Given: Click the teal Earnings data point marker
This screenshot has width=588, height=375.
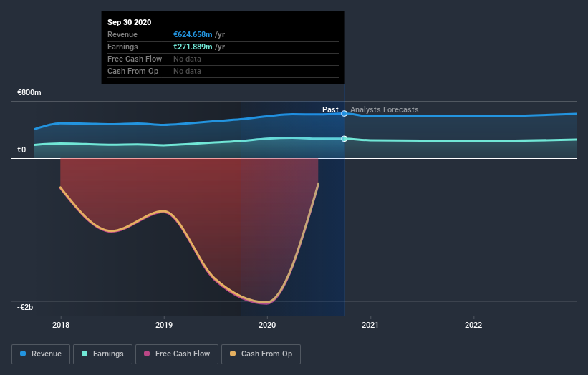Looking at the screenshot, I should 344,139.
